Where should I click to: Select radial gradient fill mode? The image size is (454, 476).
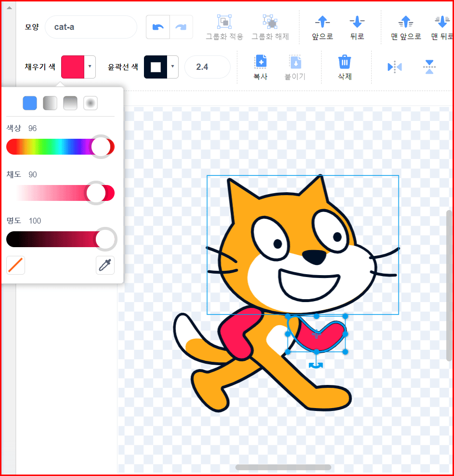point(91,103)
